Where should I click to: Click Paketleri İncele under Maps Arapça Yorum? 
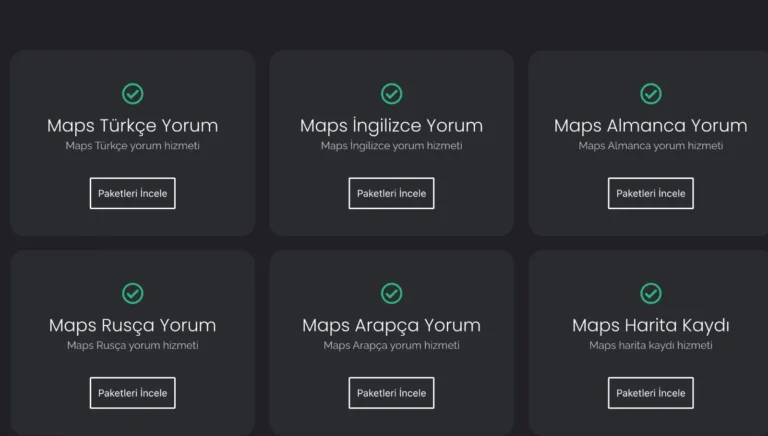click(391, 393)
